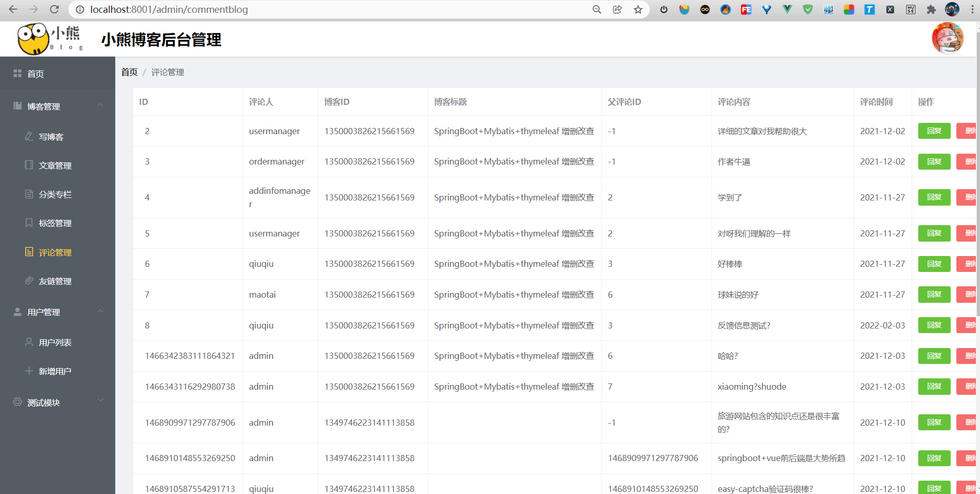Delete comment 'xiaoming?shuode'
Viewport: 980px width, 494px height.
(x=966, y=386)
